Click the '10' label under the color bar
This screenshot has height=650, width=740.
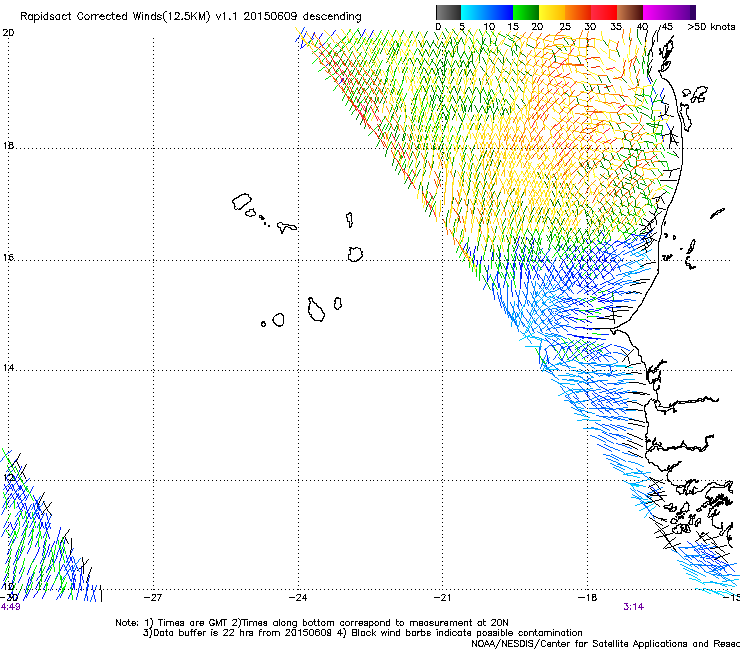[489, 27]
